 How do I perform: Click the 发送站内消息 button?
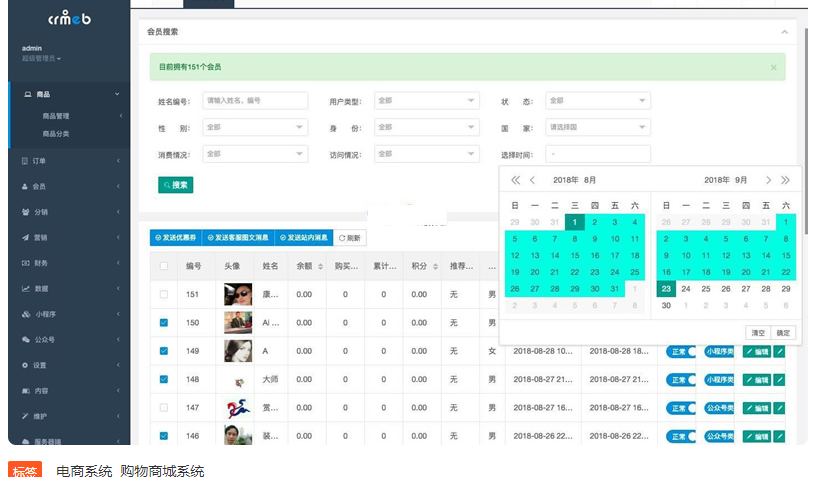pos(303,238)
